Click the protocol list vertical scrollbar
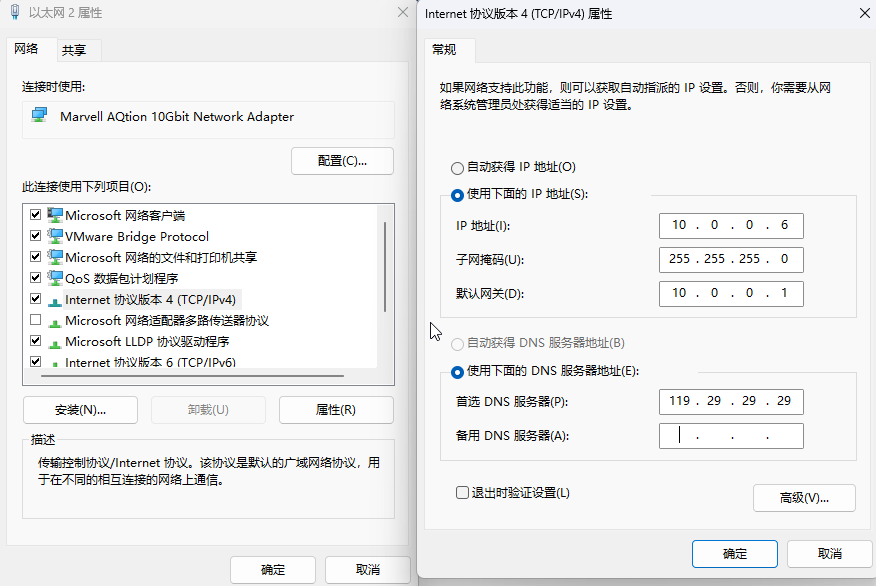 (385, 266)
